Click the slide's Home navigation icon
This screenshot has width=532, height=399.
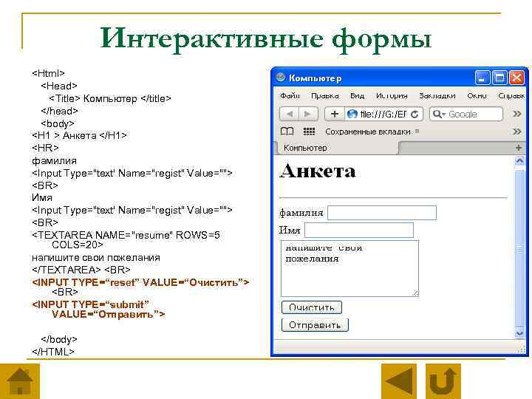coord(20,381)
